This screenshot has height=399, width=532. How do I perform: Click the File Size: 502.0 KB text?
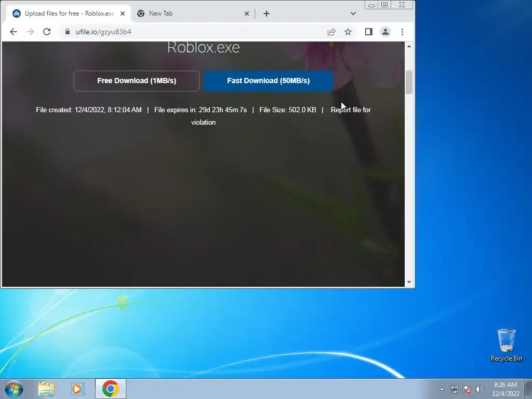(288, 110)
